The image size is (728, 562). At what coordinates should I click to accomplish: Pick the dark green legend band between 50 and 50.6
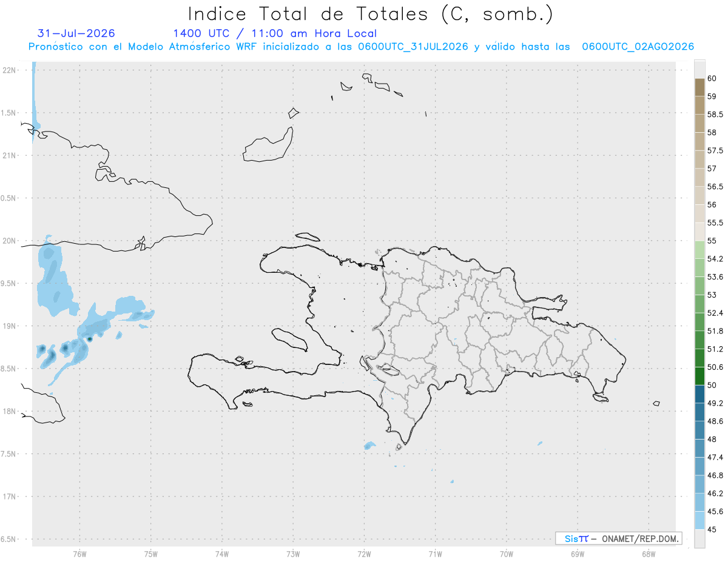(699, 376)
